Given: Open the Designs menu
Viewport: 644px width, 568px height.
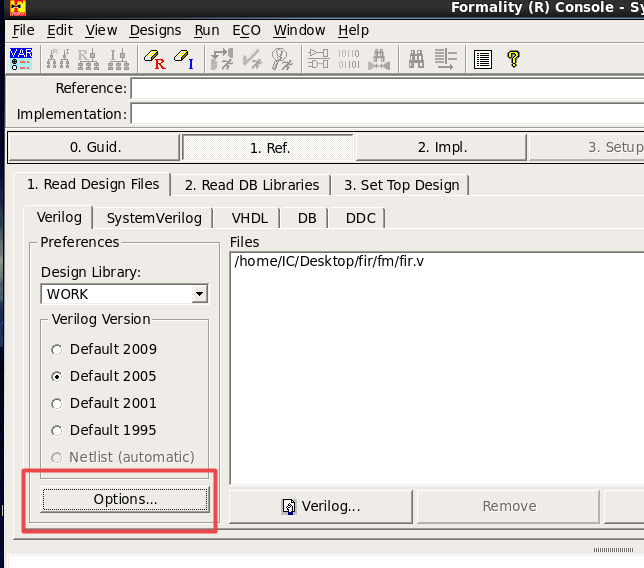Looking at the screenshot, I should pos(155,31).
